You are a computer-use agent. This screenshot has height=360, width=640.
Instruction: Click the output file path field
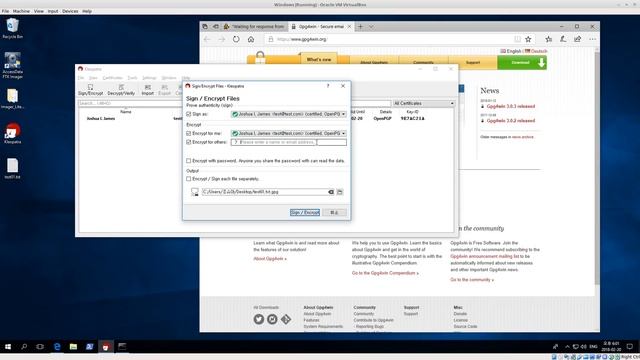264,192
